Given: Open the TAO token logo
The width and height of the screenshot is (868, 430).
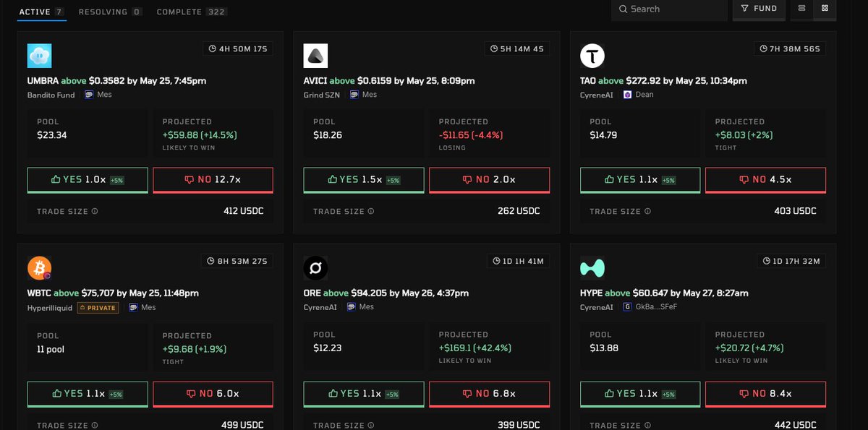Looking at the screenshot, I should [x=592, y=56].
